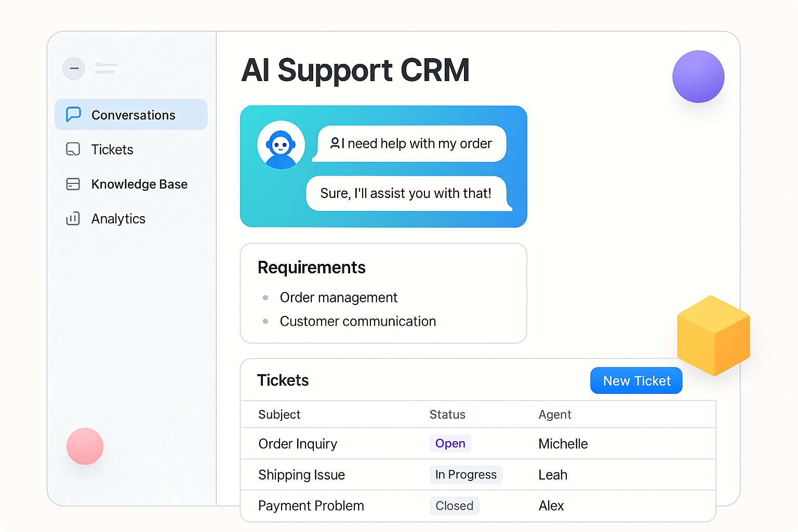Expand the Requirements section

click(x=311, y=267)
